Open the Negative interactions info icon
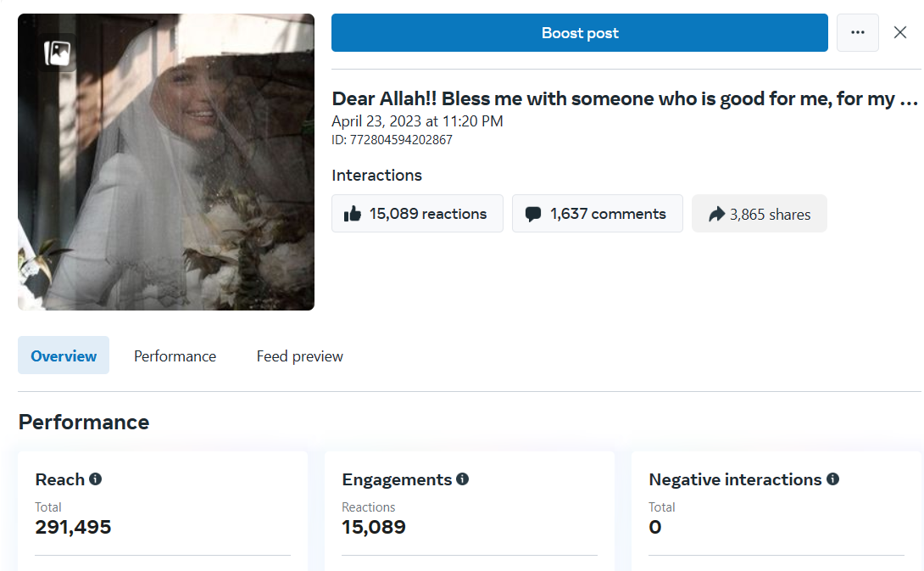924x571 pixels. 832,479
